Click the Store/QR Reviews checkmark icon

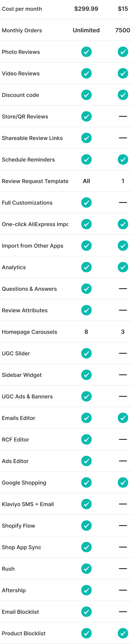pyautogui.click(x=86, y=117)
